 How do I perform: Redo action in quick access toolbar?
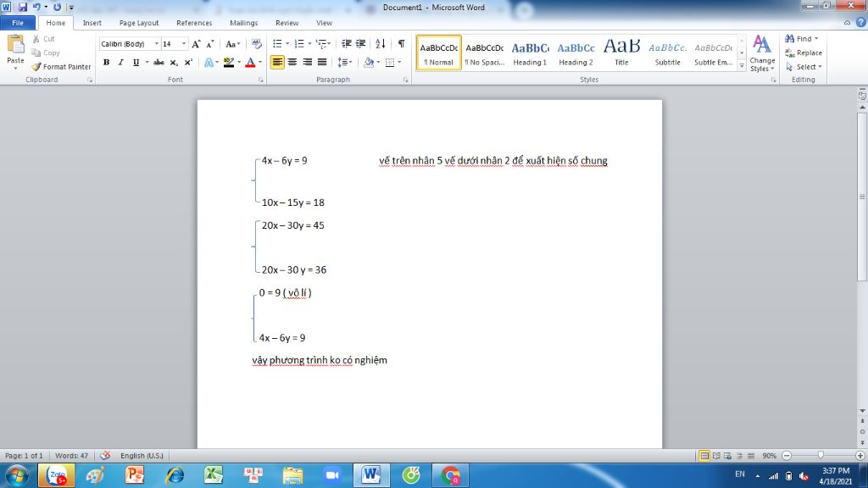point(57,7)
